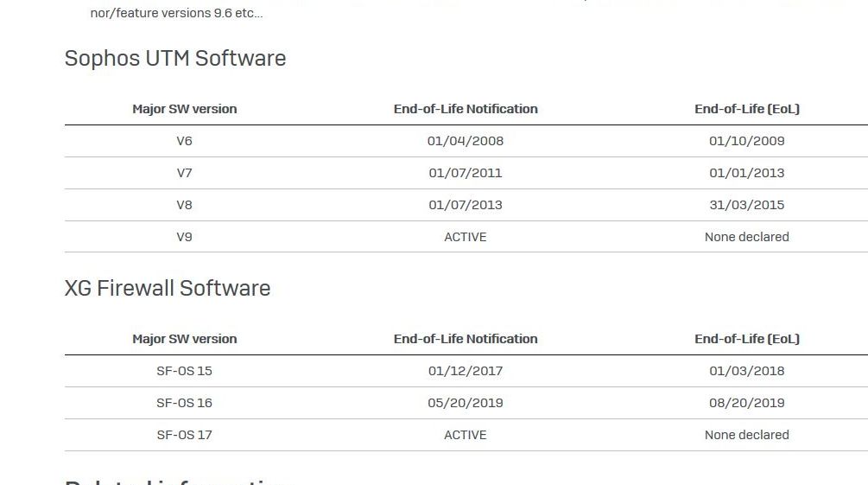Click the 01/07/2013 notification date
Screen dimensions: 868x485
[x=466, y=205]
